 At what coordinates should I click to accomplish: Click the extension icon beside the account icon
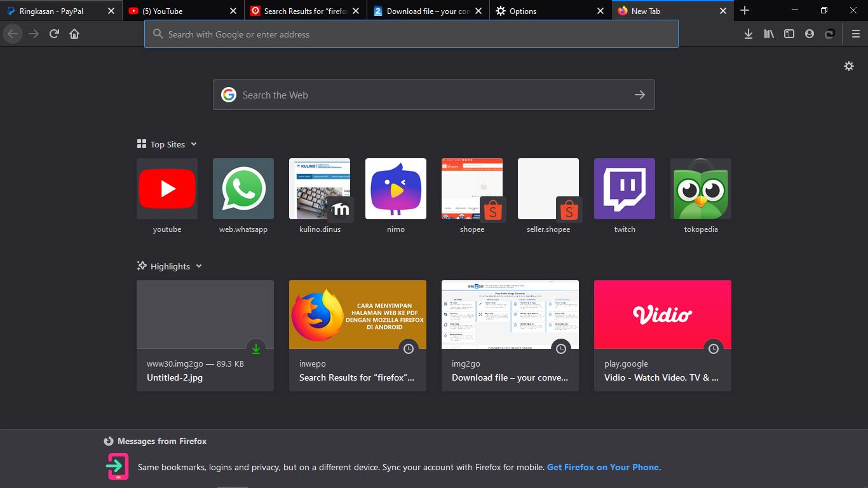pos(830,34)
